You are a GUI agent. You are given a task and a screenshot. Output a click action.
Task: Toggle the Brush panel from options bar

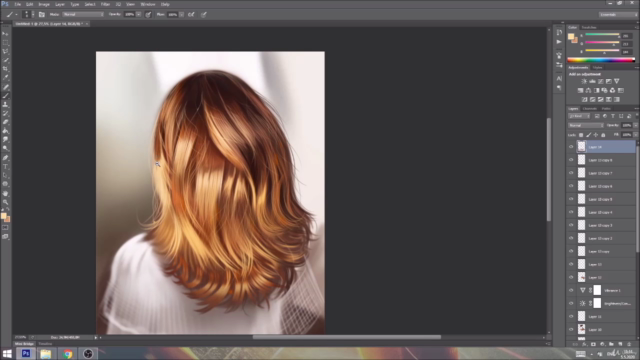click(x=42, y=14)
